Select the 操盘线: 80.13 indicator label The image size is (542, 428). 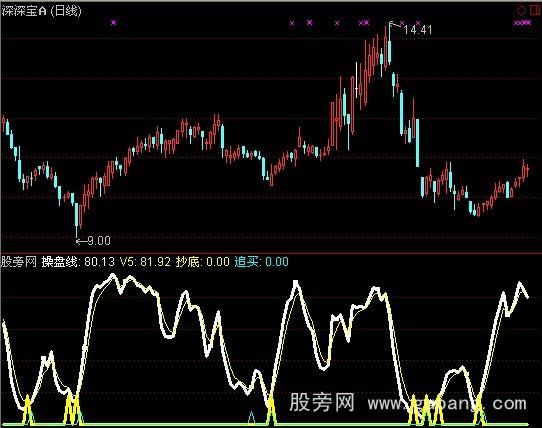78,262
